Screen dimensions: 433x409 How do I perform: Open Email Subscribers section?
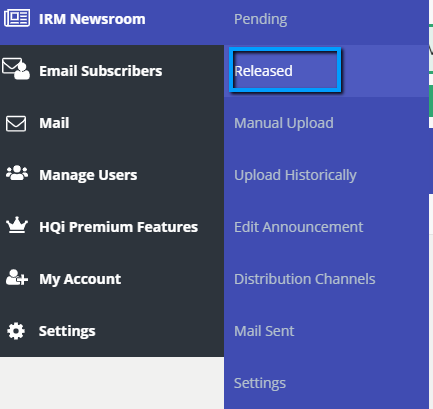pyautogui.click(x=101, y=71)
